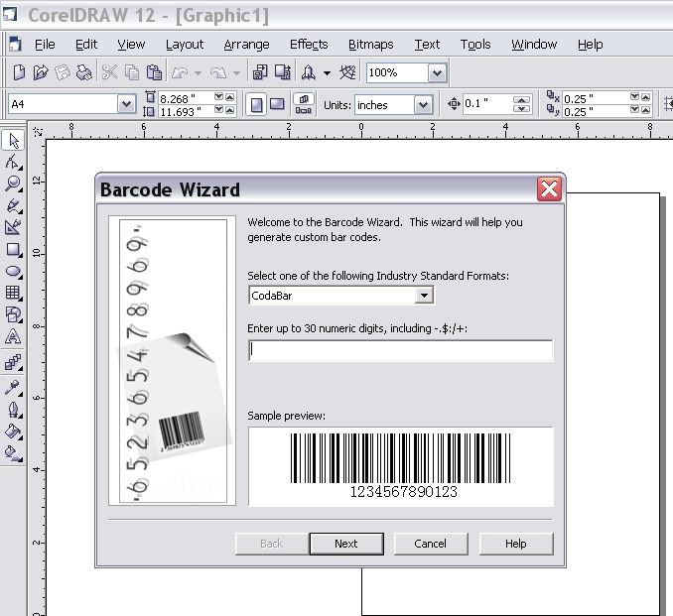The height and width of the screenshot is (616, 673).
Task: Click the Paste clipboard icon
Action: point(154,72)
